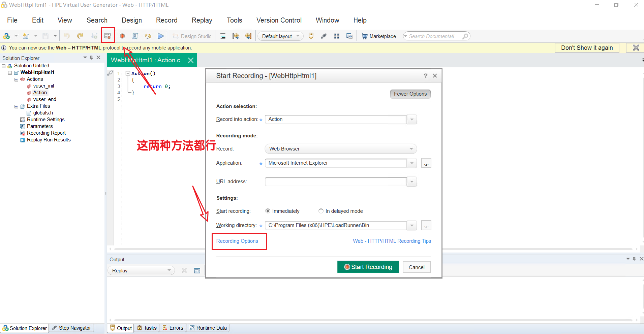This screenshot has height=334, width=644.
Task: Open the Design menu
Action: point(132,20)
